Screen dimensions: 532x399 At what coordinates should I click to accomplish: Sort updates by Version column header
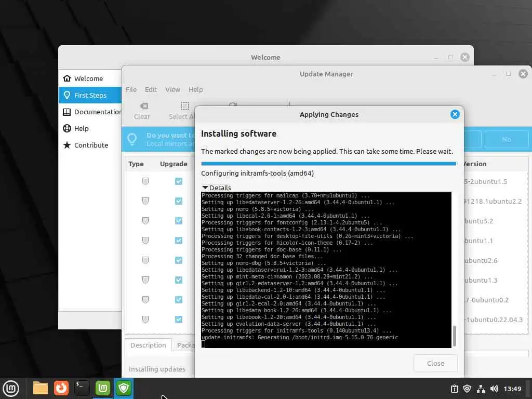point(475,164)
